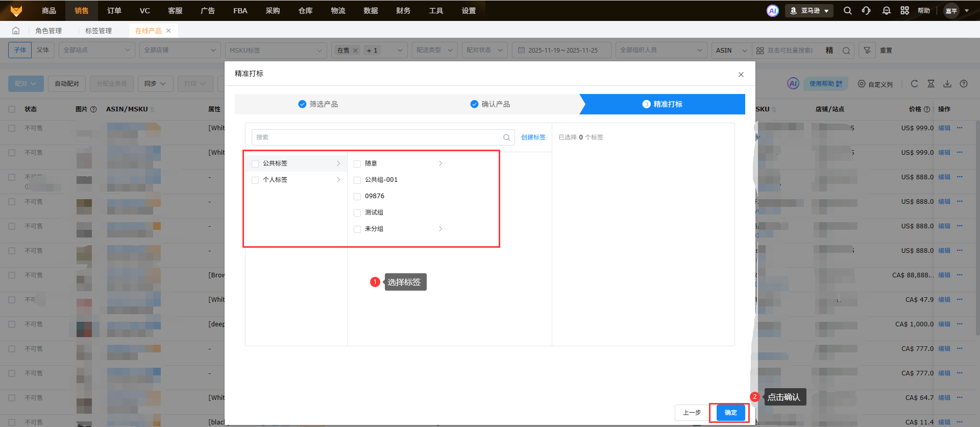
Task: Switch to the 标签管理 tab
Action: pyautogui.click(x=99, y=31)
